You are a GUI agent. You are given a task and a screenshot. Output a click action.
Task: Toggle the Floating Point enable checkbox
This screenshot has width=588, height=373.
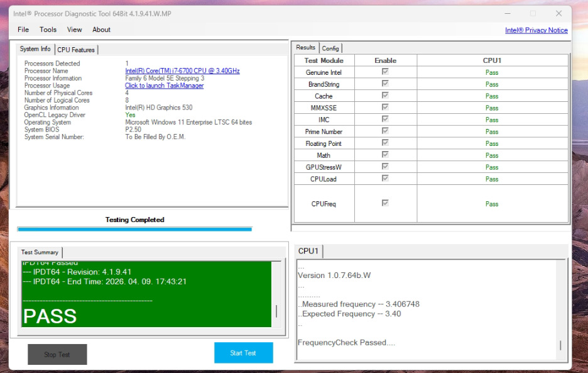pyautogui.click(x=385, y=142)
